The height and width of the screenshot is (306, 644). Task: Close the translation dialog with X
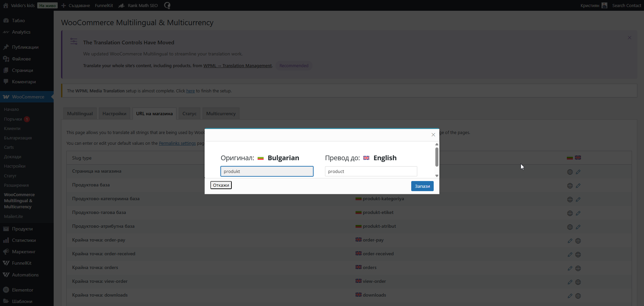tap(433, 135)
